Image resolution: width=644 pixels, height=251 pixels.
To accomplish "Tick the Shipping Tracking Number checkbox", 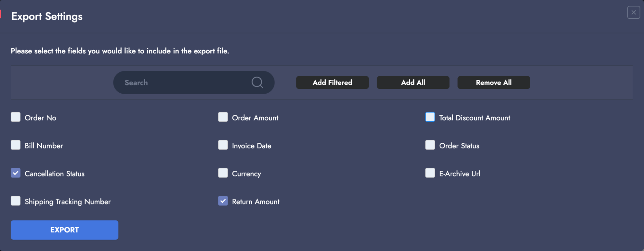I will (x=15, y=201).
